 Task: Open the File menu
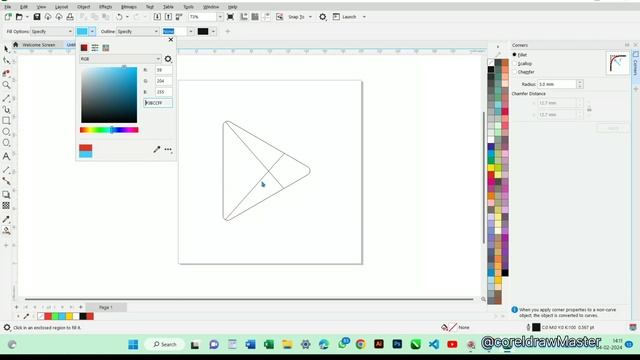tap(8, 7)
